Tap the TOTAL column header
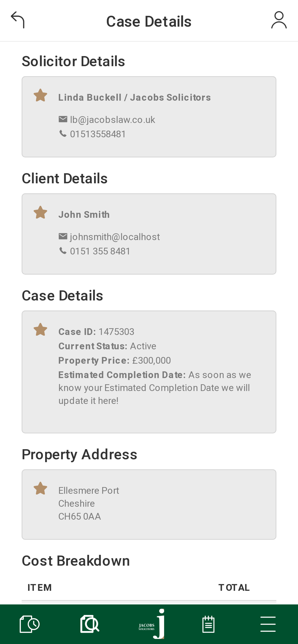Image resolution: width=298 pixels, height=644 pixels. click(x=234, y=588)
